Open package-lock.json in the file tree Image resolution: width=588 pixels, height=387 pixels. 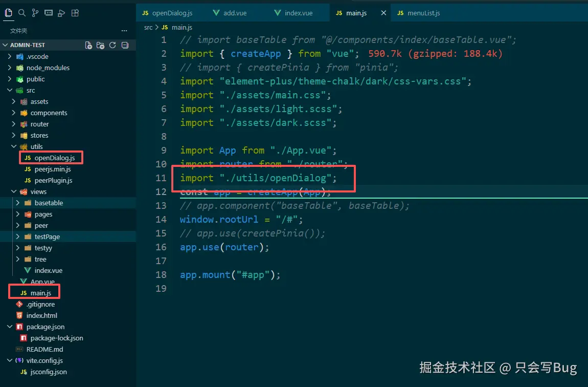tap(67, 338)
